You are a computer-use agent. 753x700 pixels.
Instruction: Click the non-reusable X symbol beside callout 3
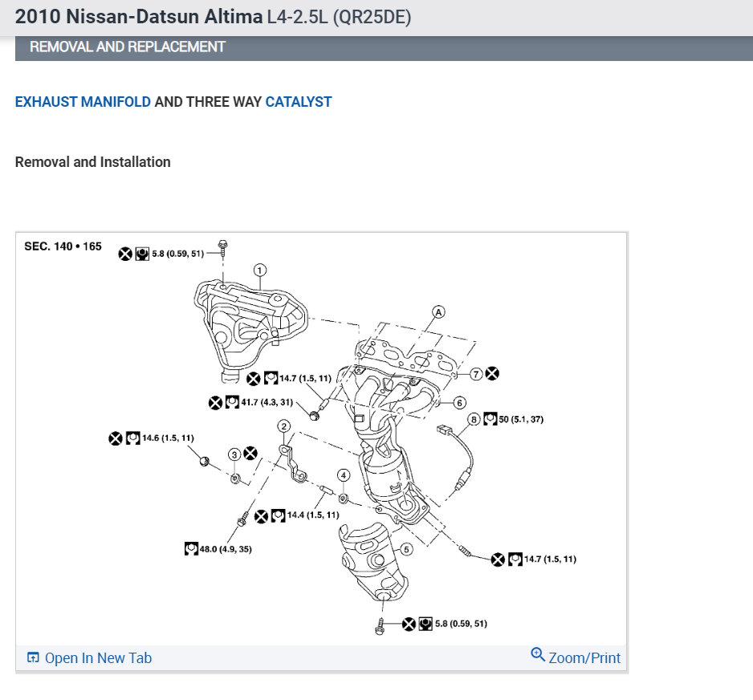tap(250, 454)
